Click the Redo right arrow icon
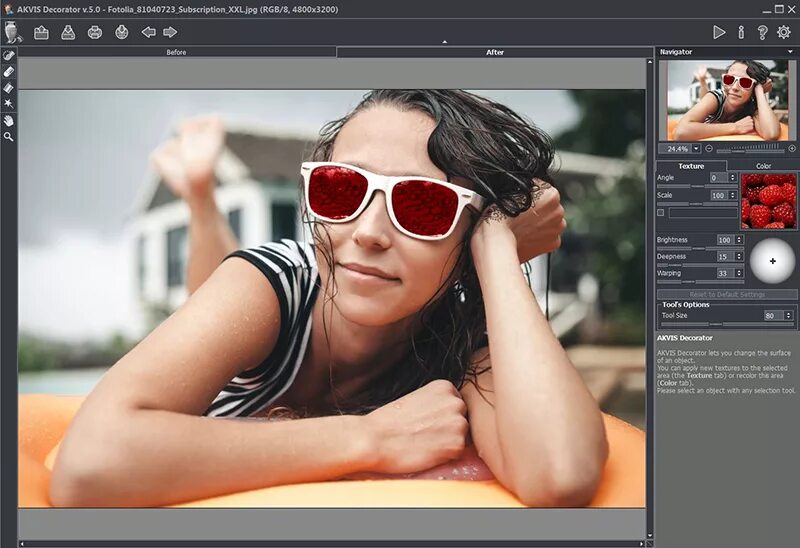 coord(170,32)
